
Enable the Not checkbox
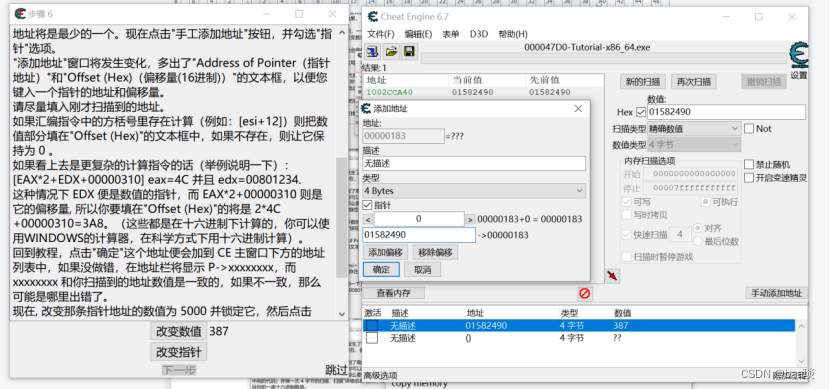(x=749, y=129)
